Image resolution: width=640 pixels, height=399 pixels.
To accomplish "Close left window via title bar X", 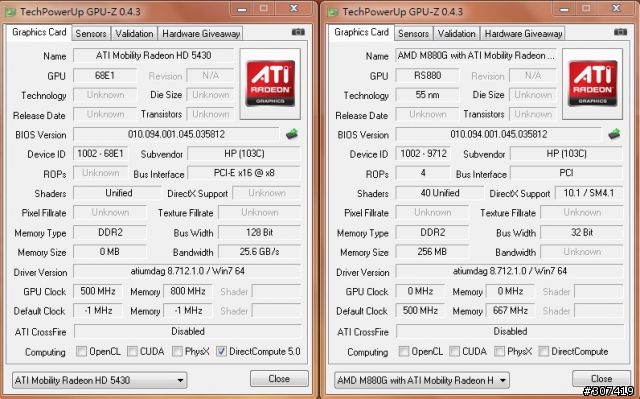I will coord(294,9).
